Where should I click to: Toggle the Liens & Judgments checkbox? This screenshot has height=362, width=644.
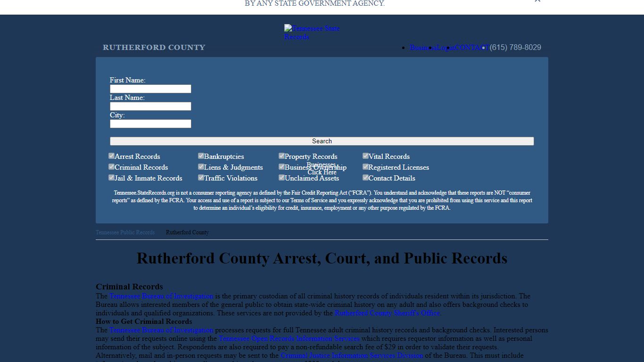201,166
